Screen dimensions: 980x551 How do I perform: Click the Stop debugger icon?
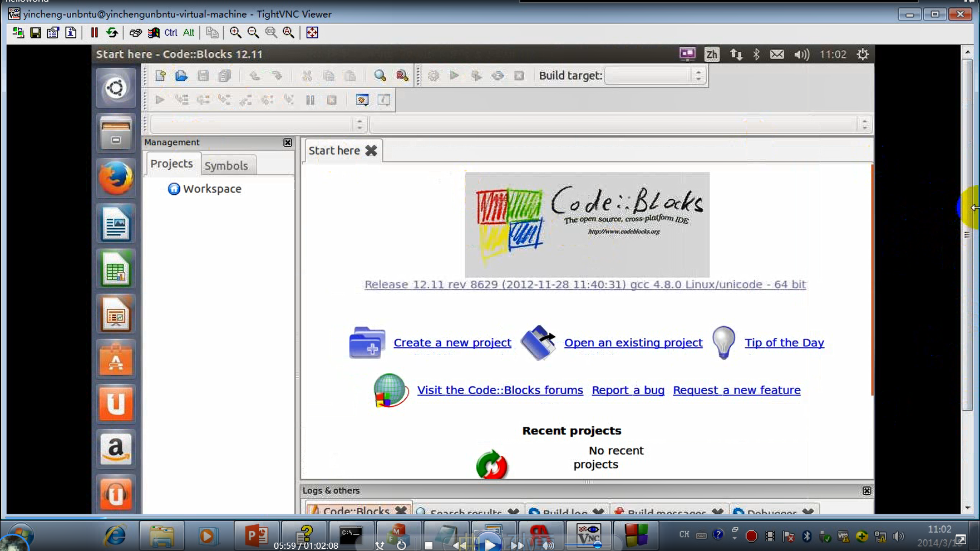click(332, 100)
